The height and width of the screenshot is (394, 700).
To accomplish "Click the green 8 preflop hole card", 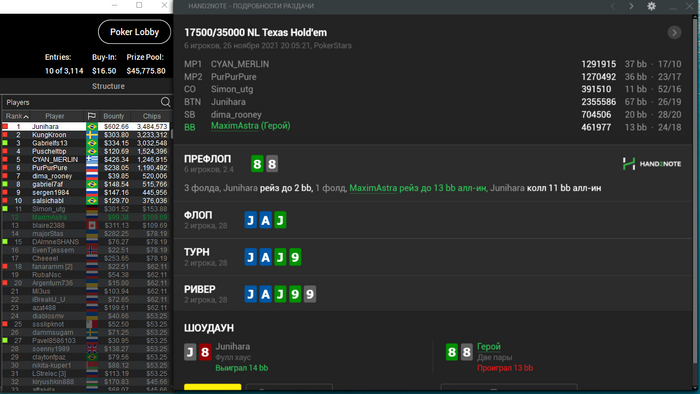I will point(257,164).
